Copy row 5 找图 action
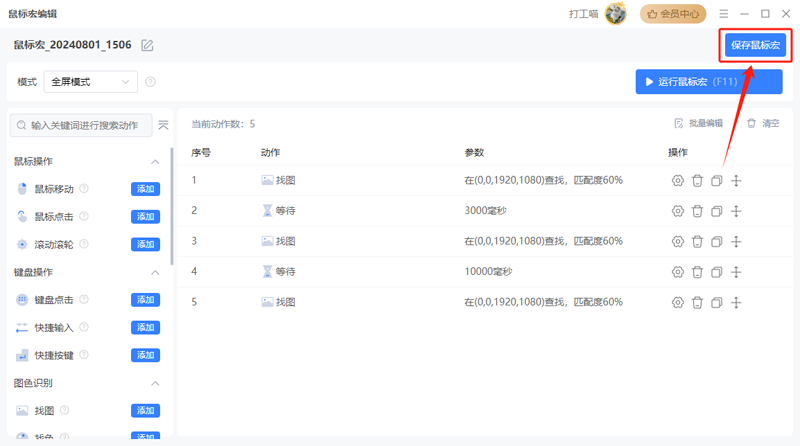 pyautogui.click(x=716, y=303)
